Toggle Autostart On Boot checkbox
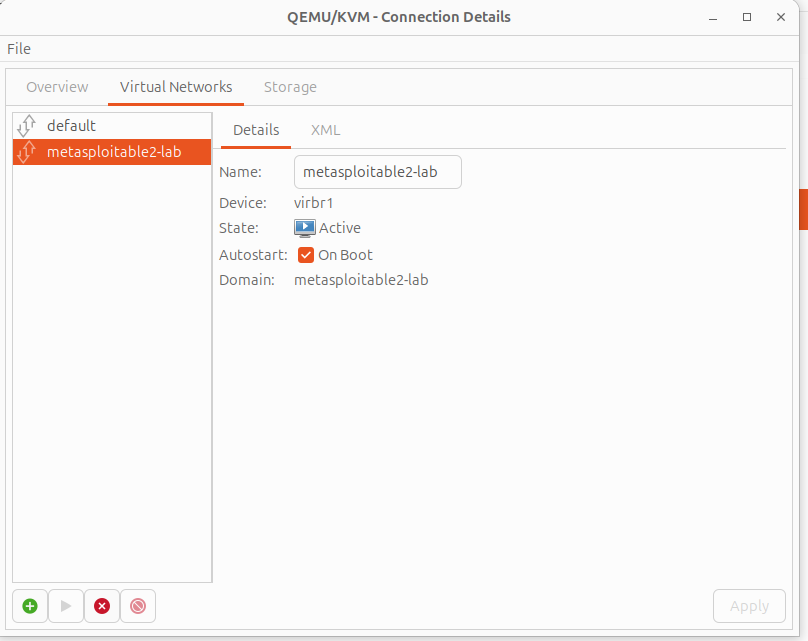The image size is (808, 641). click(306, 255)
